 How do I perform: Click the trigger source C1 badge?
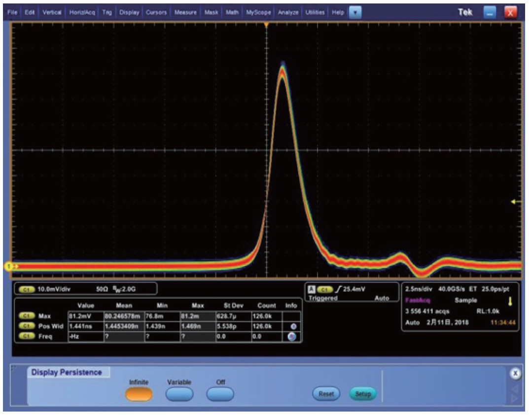click(325, 289)
